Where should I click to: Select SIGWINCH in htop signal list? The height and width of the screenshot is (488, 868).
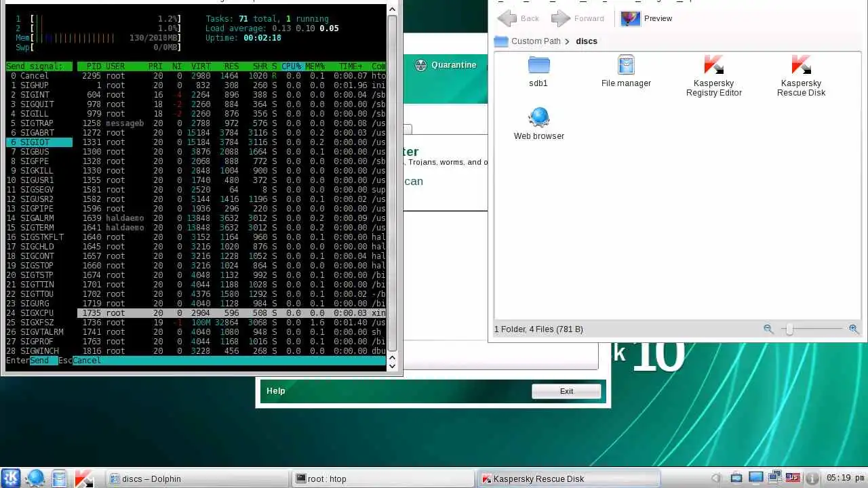[x=39, y=351]
